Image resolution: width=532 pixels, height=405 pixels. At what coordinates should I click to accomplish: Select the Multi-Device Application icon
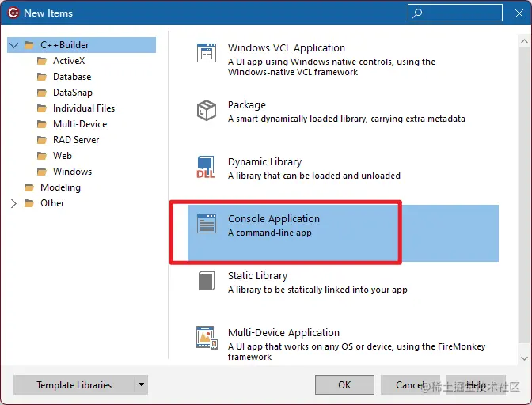tap(207, 338)
